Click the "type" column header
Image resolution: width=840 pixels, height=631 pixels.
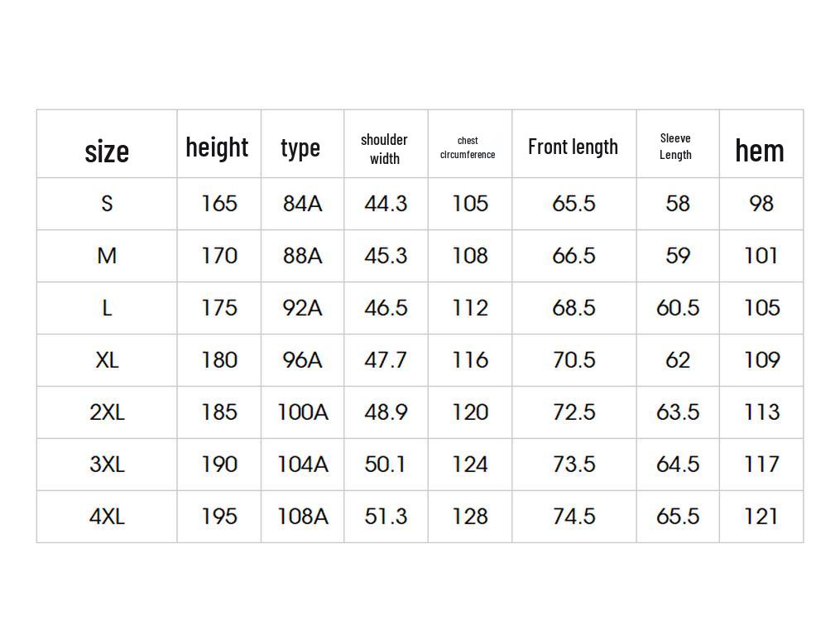300,147
